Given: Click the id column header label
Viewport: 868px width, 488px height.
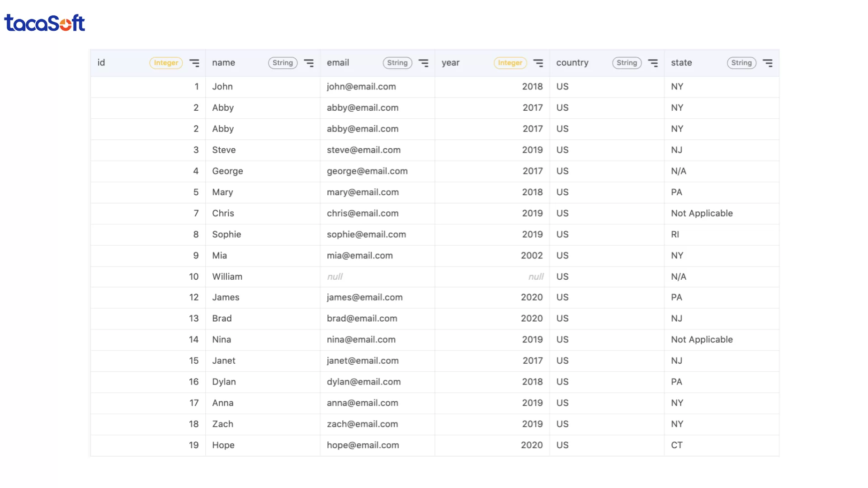Looking at the screenshot, I should [x=101, y=63].
